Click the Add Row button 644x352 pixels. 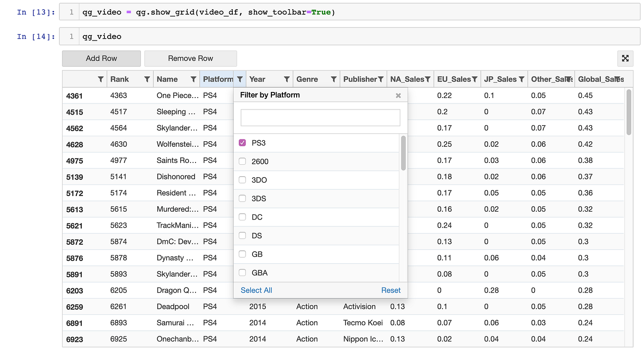point(101,58)
